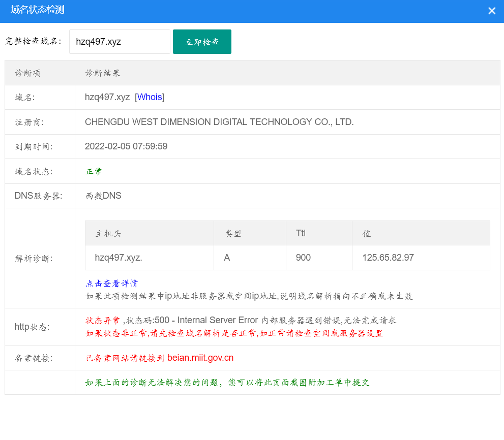
Task: Click the 状态异常 http status text
Action: (x=103, y=320)
